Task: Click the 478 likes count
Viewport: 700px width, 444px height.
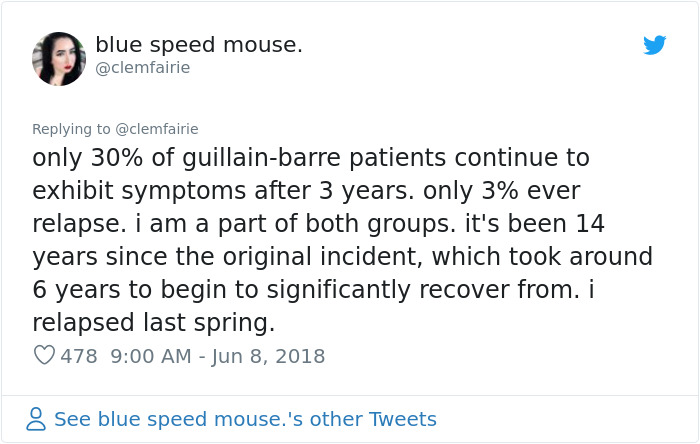Action: 79,356
